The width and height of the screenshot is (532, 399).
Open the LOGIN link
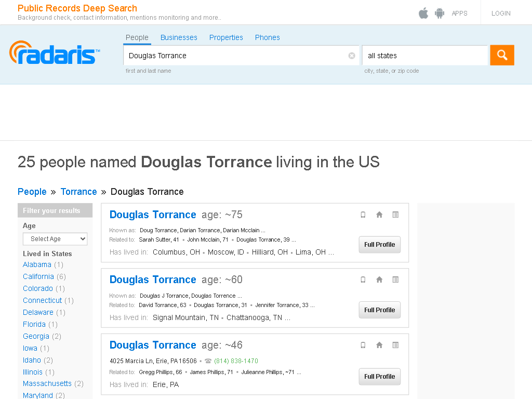tap(501, 13)
